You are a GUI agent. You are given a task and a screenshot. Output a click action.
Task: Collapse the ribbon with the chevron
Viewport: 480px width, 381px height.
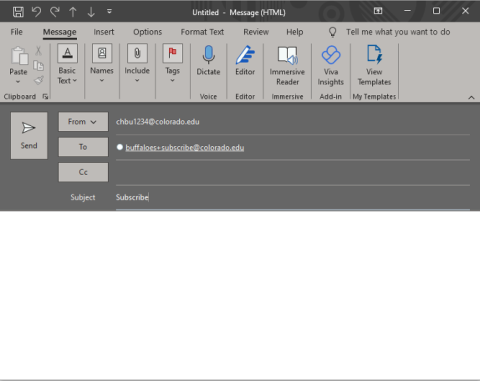pyautogui.click(x=471, y=97)
